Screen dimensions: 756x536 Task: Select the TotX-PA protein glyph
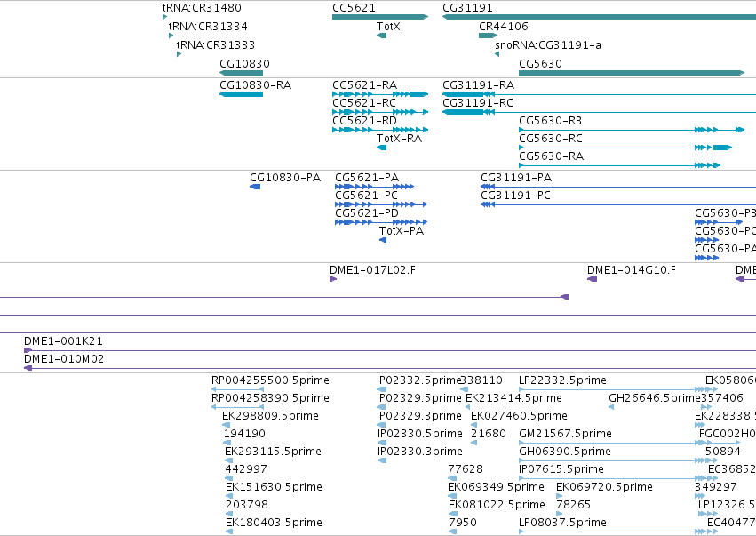point(383,240)
